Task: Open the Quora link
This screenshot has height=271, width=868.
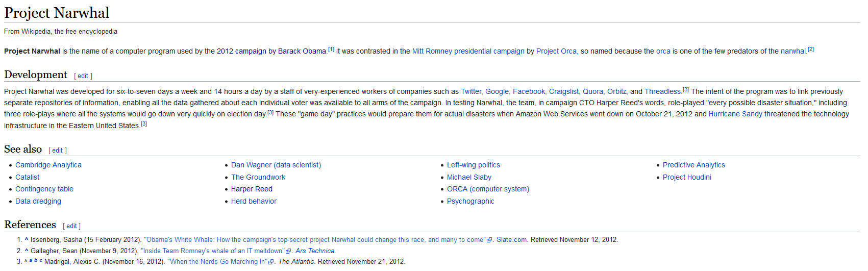Action: point(593,91)
